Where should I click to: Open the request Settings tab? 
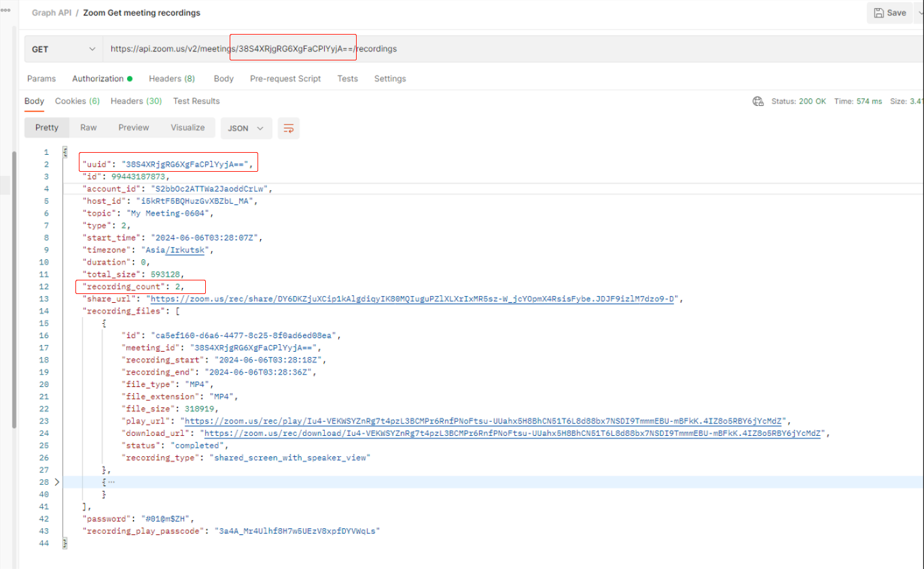[390, 79]
